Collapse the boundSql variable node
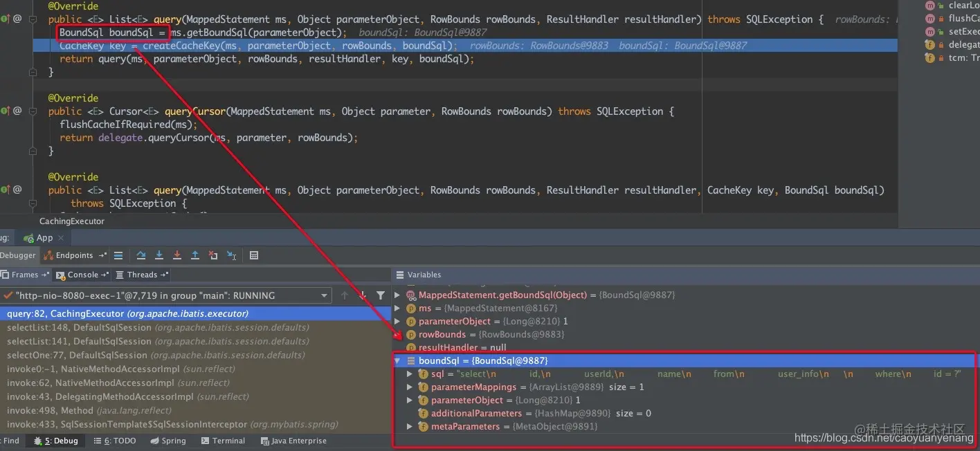The image size is (980, 451). (x=397, y=360)
